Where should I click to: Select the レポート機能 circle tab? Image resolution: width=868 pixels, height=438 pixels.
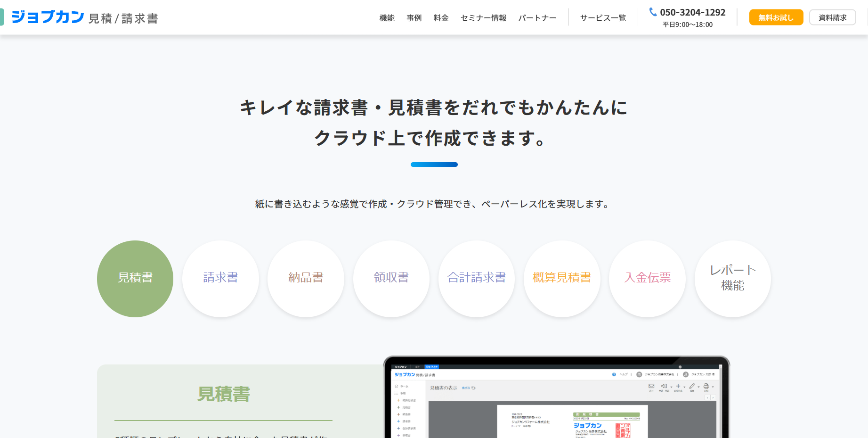coord(733,279)
